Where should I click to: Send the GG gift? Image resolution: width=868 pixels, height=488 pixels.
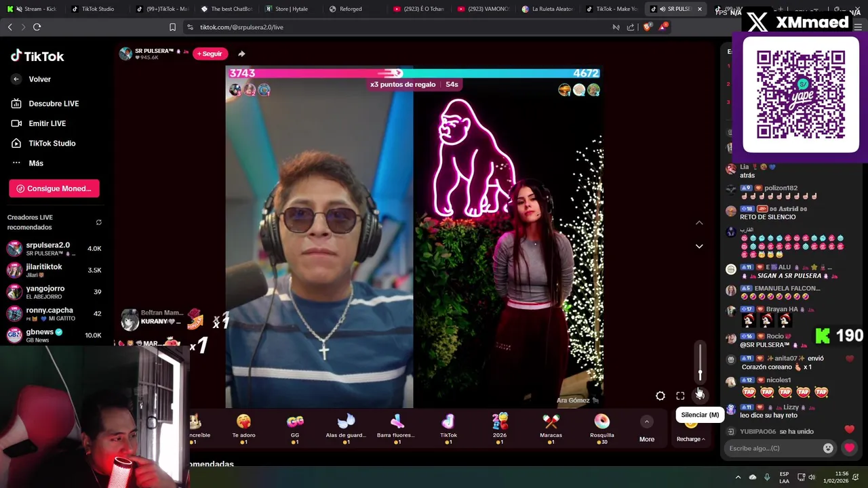click(295, 429)
